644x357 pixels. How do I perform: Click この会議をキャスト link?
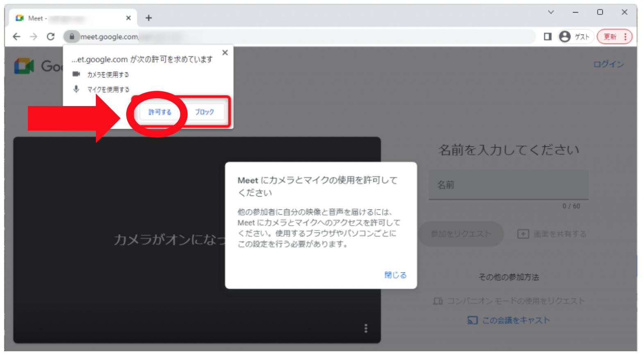click(x=509, y=321)
